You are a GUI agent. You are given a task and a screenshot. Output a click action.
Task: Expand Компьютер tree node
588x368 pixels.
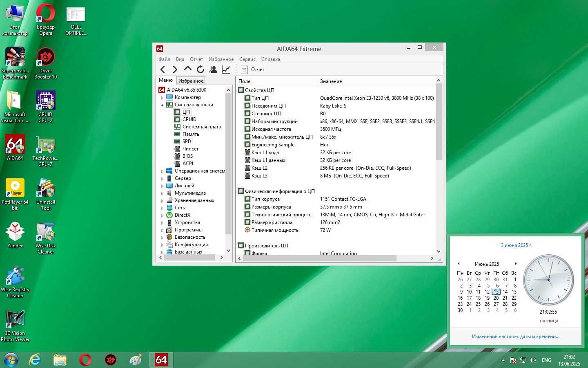[x=162, y=98]
